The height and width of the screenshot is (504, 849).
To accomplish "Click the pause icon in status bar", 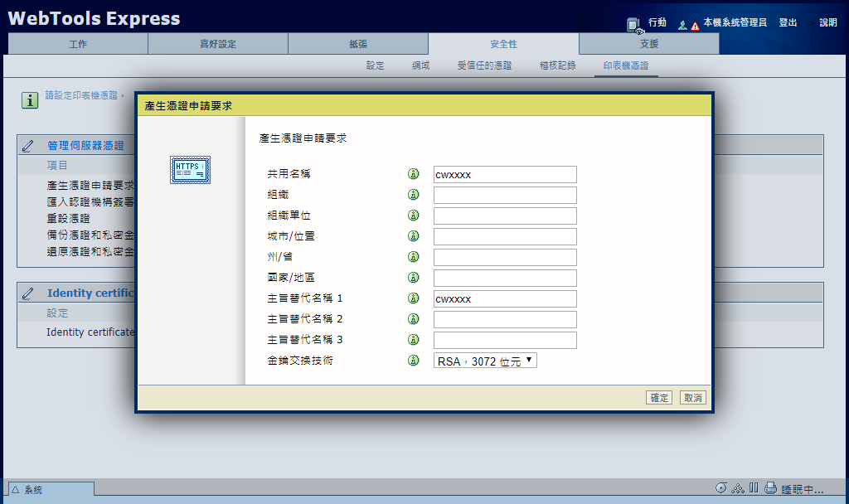I will 754,488.
